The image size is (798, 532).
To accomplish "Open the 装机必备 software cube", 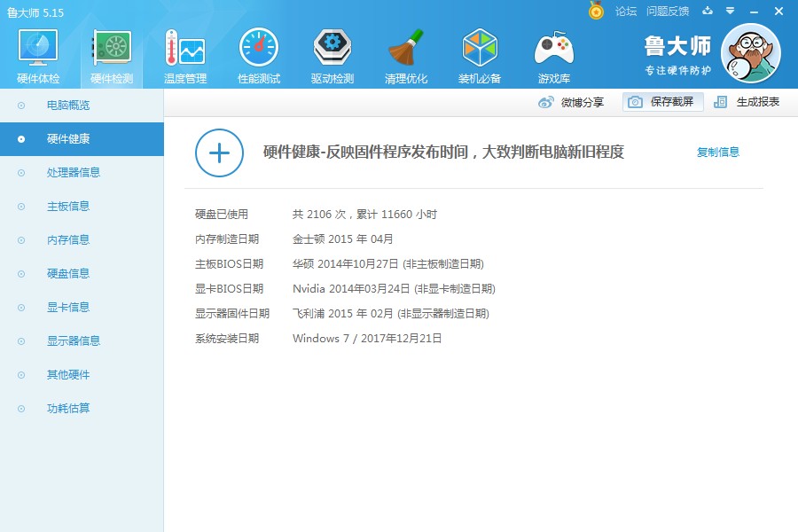I will (x=480, y=48).
